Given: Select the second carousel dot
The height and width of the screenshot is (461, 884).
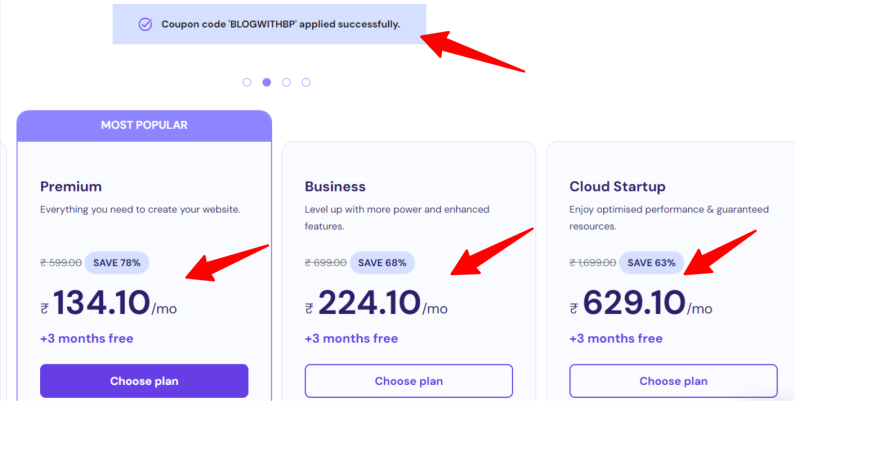Looking at the screenshot, I should click(x=267, y=82).
